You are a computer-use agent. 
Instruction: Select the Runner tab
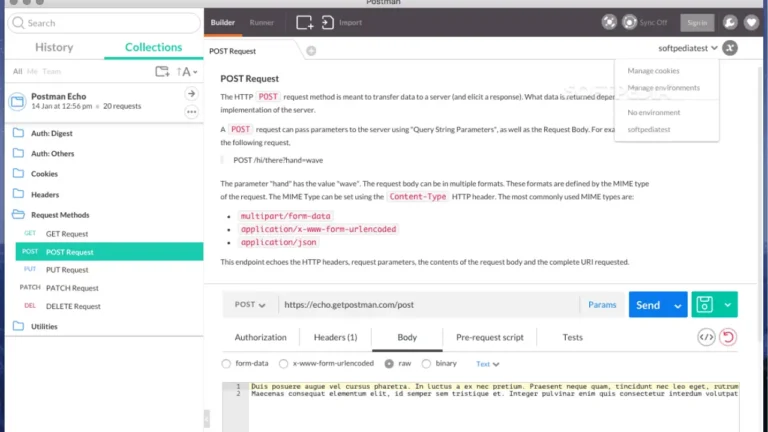pyautogui.click(x=262, y=23)
